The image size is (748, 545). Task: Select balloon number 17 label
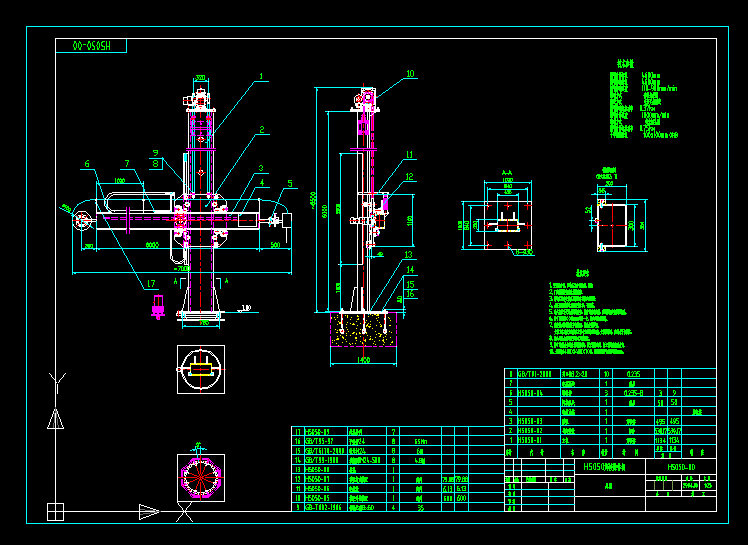(x=152, y=284)
